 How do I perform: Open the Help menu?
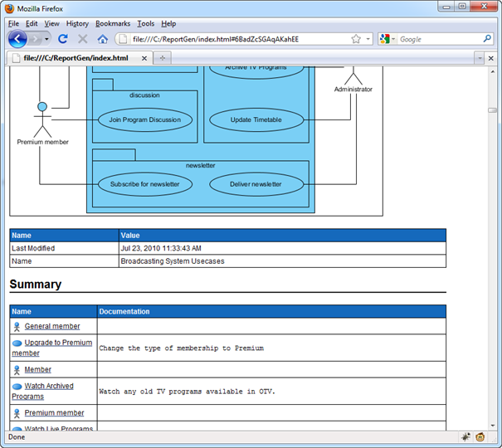168,24
